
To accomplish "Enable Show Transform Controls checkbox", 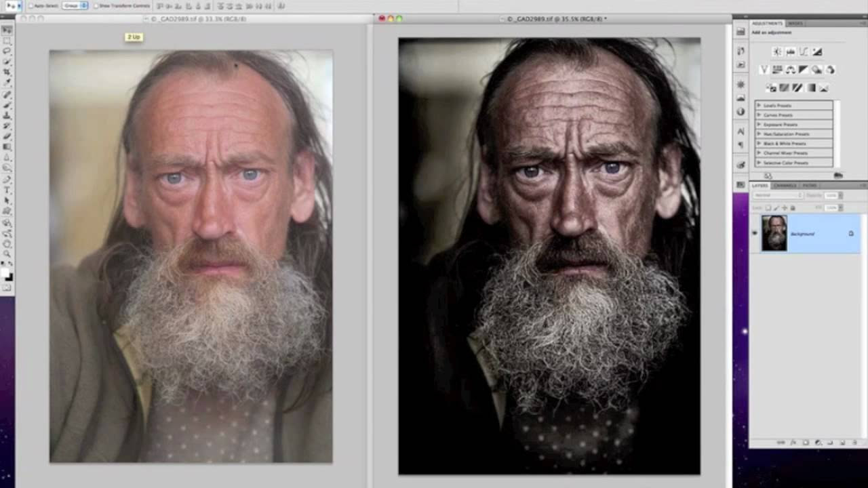I will (96, 5).
